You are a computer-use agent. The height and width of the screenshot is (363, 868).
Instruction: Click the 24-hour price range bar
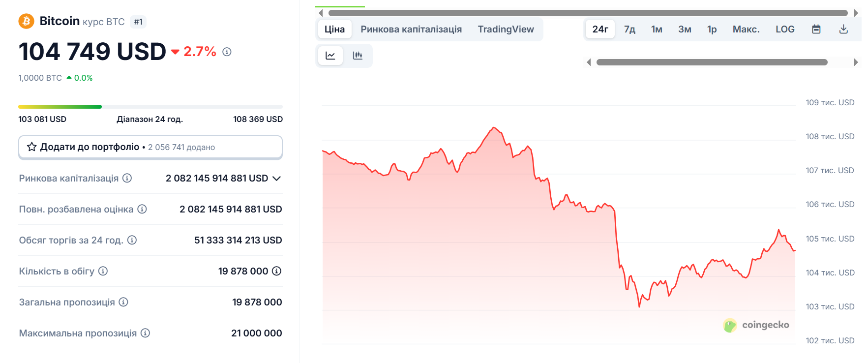coord(150,107)
